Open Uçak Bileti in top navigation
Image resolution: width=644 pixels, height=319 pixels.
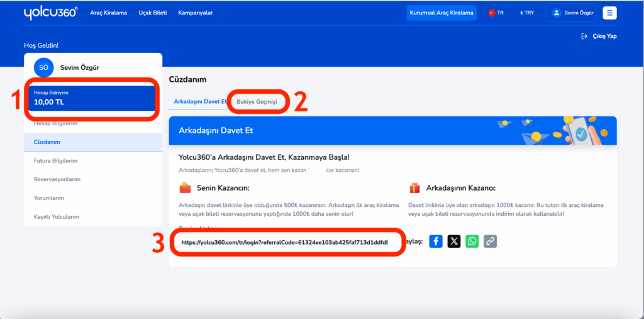coord(153,13)
